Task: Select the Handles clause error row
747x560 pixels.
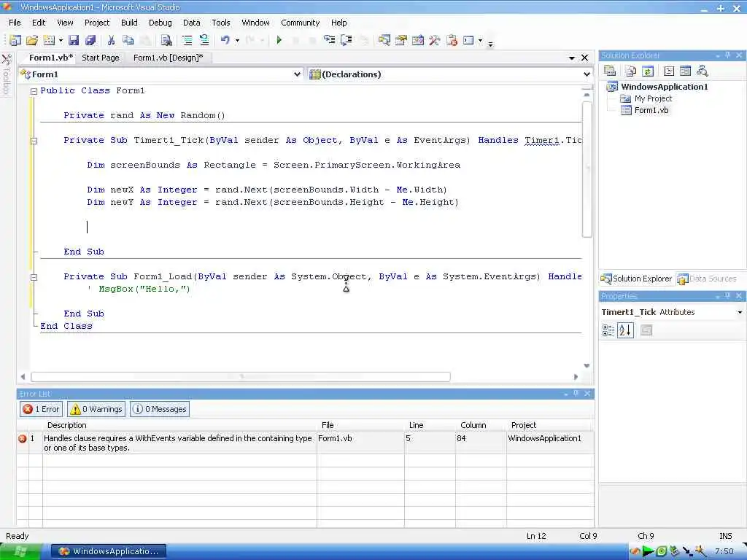Action: [306, 443]
